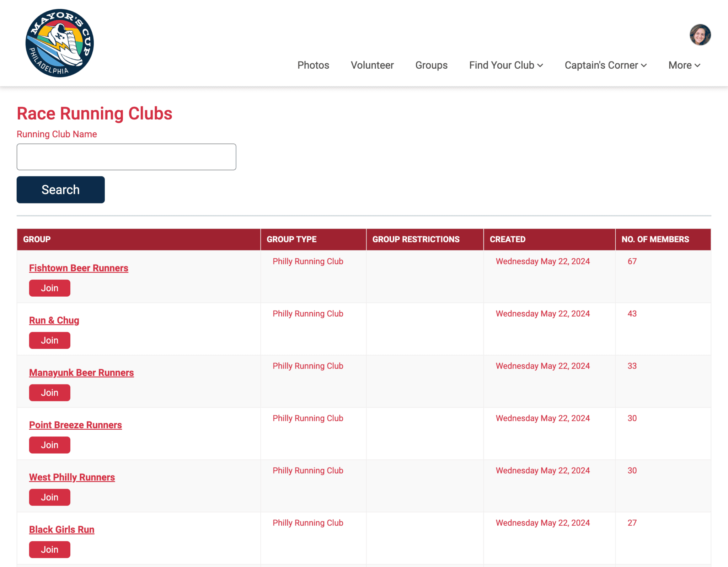
Task: Click the Mayor's Cup Philadelphia logo
Action: (60, 43)
